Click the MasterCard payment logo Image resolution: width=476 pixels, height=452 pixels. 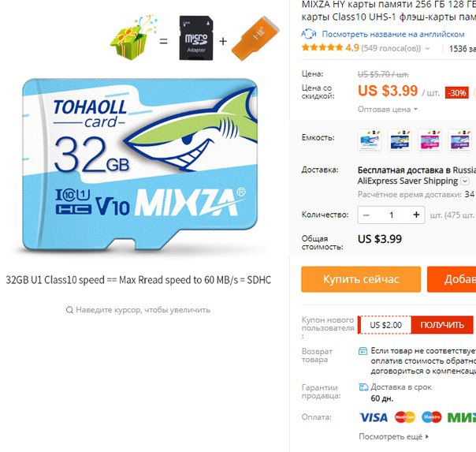[x=404, y=417]
